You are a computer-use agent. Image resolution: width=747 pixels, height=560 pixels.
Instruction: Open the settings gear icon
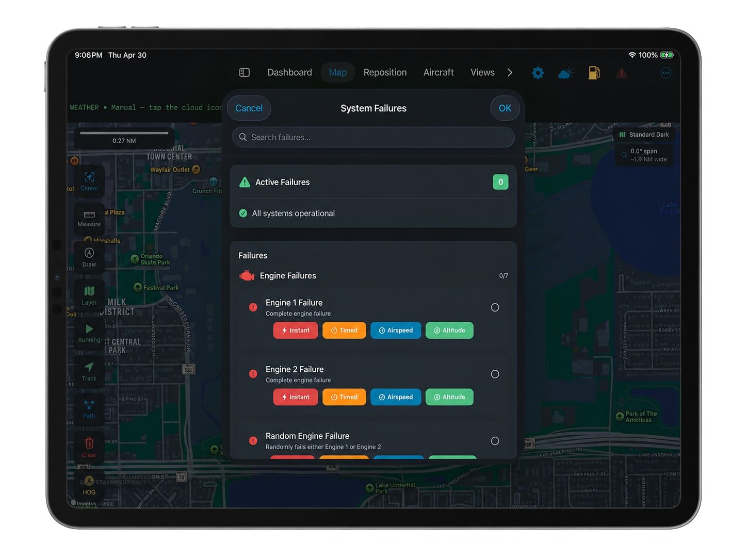538,73
